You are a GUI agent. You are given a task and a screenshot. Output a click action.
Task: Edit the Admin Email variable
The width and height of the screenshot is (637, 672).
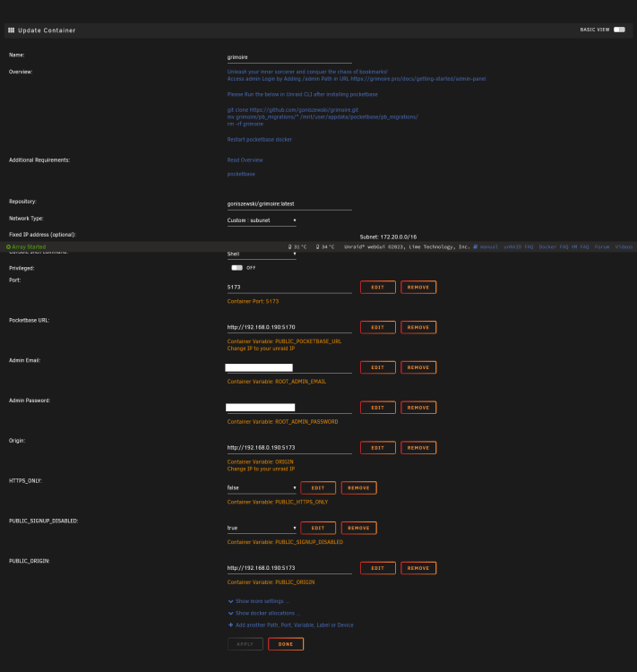[x=378, y=367]
